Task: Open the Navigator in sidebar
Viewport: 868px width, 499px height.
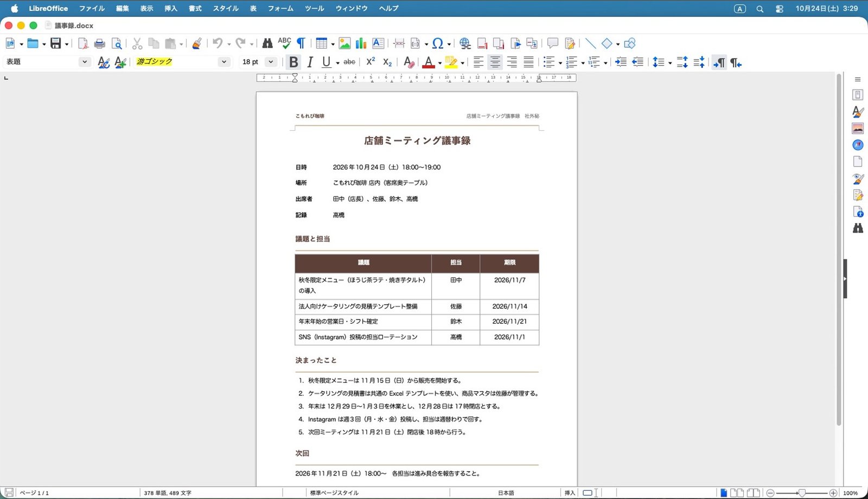Action: tap(858, 145)
